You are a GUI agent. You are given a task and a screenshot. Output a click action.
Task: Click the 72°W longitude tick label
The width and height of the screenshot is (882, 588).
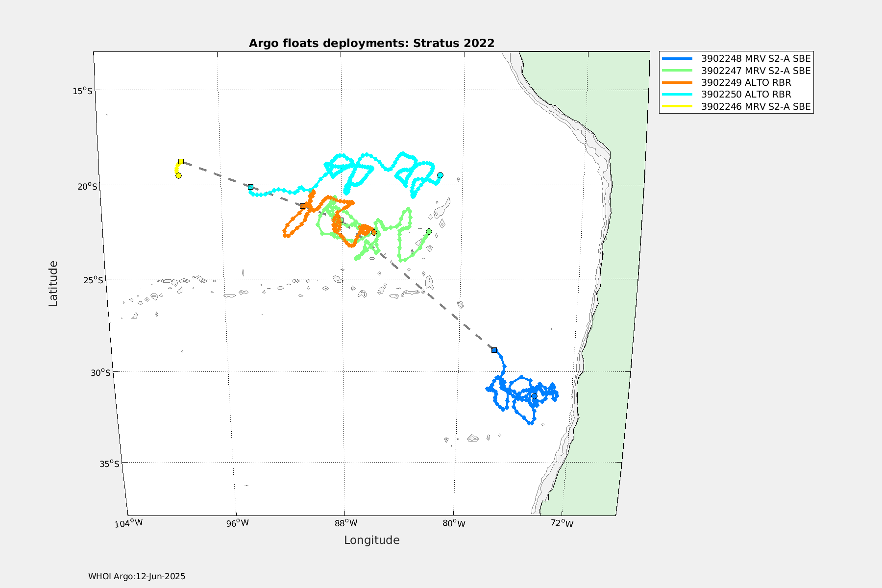pyautogui.click(x=562, y=523)
